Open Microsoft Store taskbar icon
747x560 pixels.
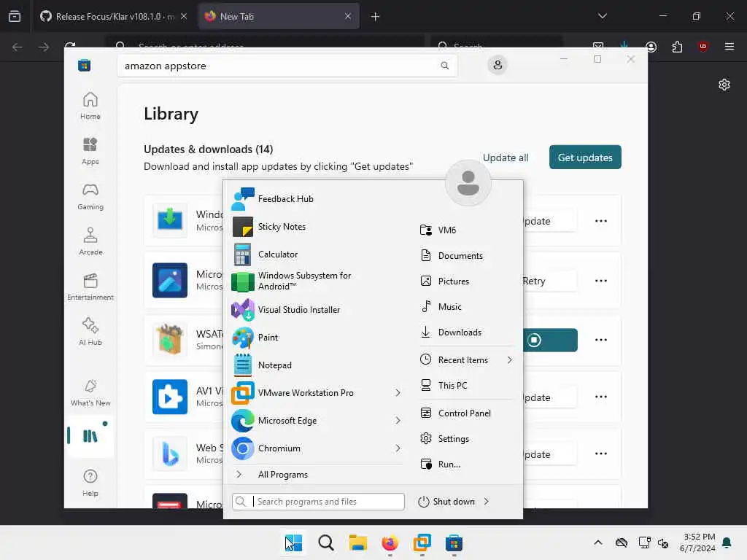454,542
